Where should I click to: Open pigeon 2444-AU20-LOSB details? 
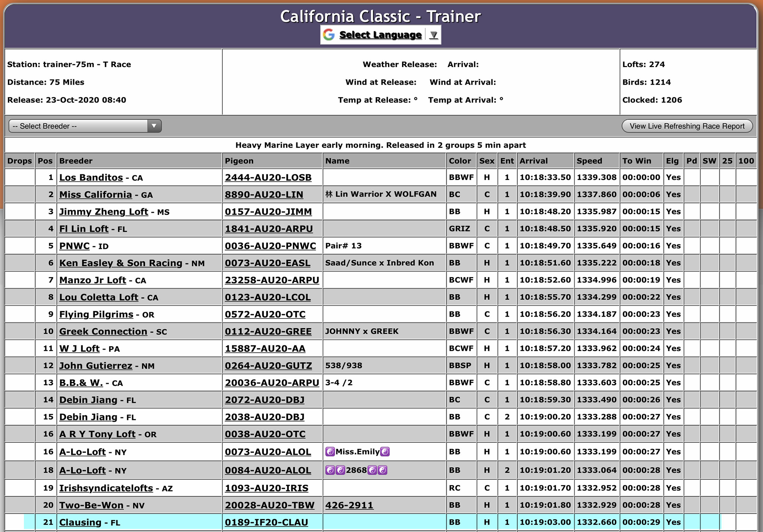pyautogui.click(x=268, y=177)
